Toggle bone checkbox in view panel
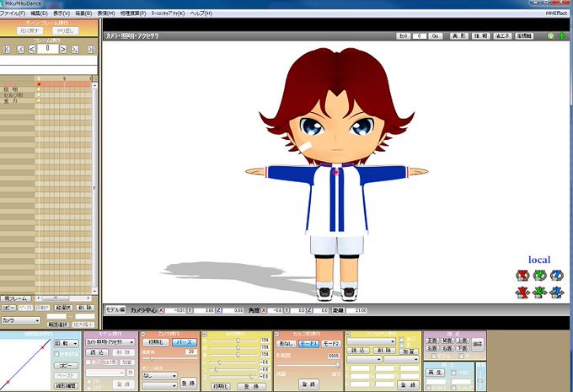The image size is (573, 392). click(461, 356)
